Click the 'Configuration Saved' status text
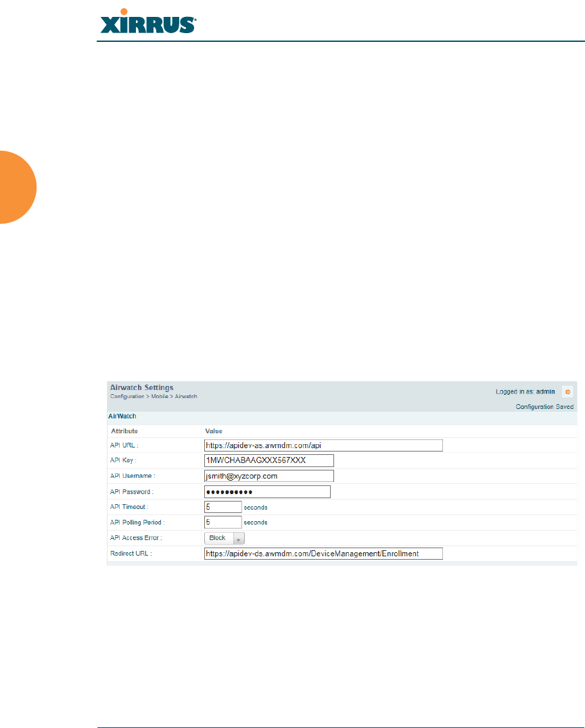This screenshot has height=728, width=585. (x=544, y=407)
